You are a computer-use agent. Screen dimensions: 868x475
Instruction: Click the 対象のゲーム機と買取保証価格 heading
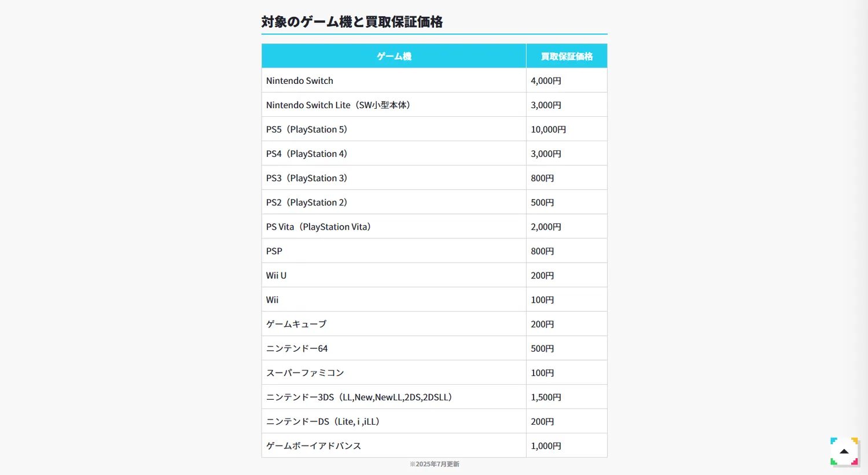pos(352,22)
